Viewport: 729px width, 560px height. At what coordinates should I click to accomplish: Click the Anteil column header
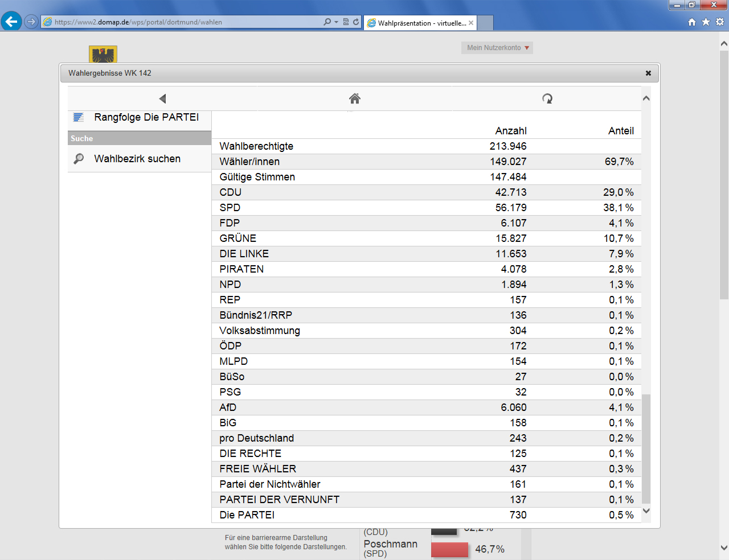pyautogui.click(x=621, y=131)
